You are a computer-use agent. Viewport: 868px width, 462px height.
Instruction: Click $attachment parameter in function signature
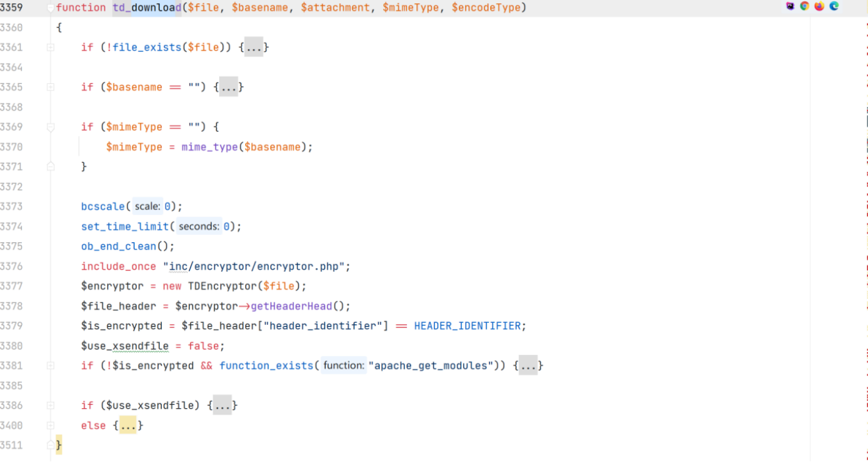(335, 8)
